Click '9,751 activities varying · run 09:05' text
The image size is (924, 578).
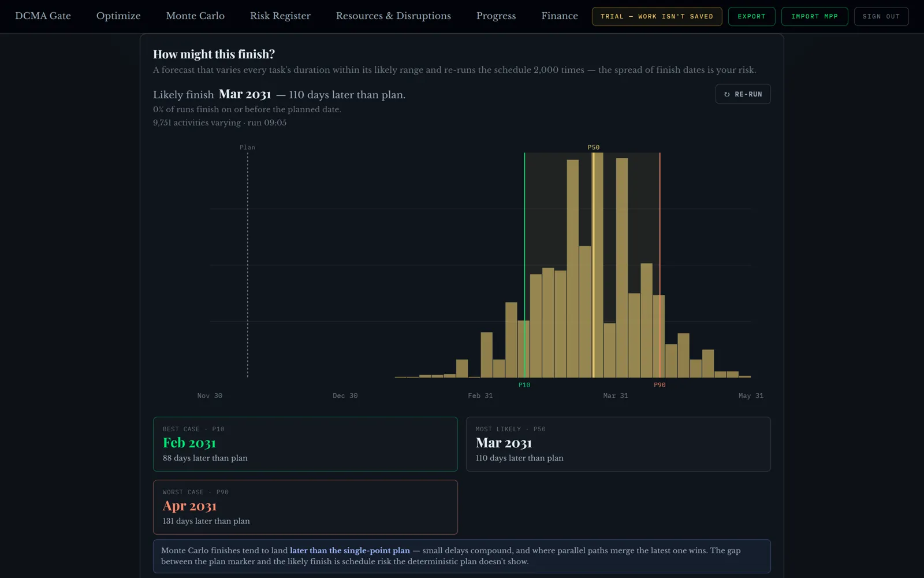point(219,123)
